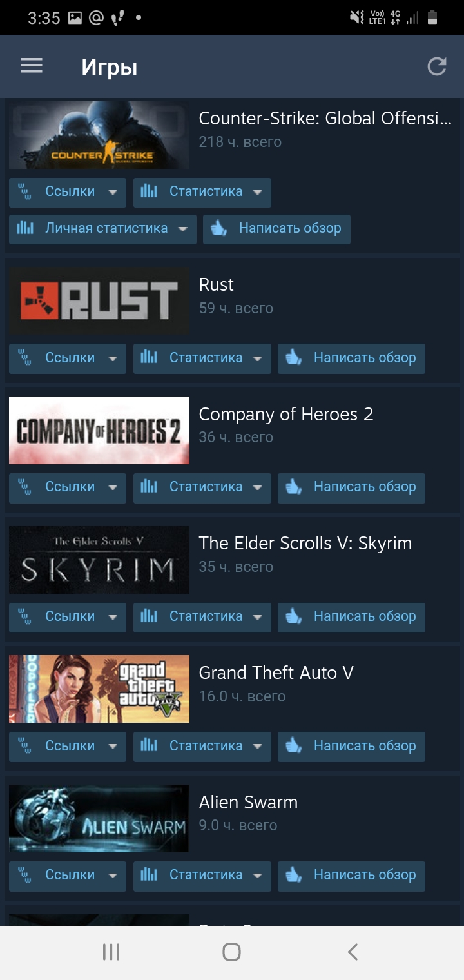Viewport: 464px width, 980px height.
Task: Tap bar chart icon in Личная статистика
Action: click(24, 228)
